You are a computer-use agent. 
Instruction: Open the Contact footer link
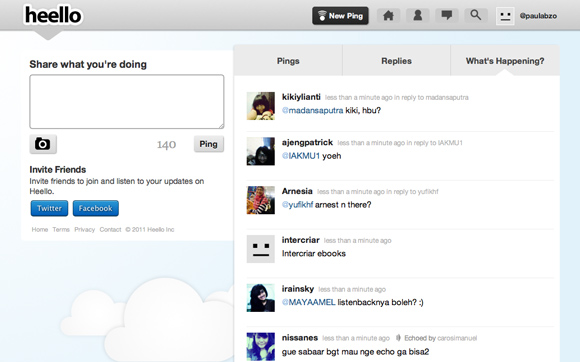[x=110, y=230]
